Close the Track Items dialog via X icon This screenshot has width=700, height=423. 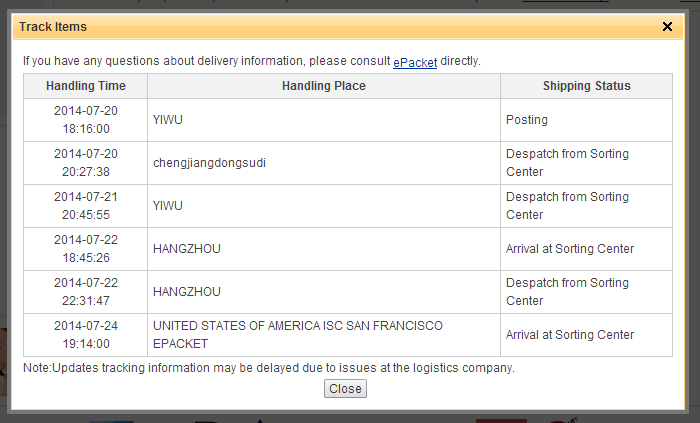(667, 27)
